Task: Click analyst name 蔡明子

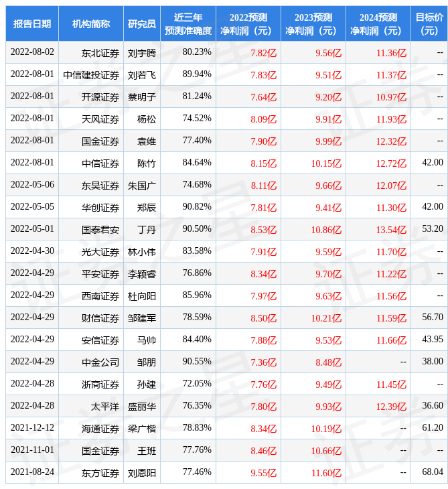Action: click(x=141, y=97)
